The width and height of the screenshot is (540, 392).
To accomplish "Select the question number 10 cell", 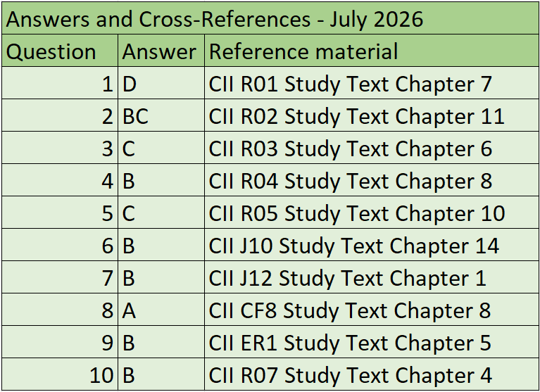I will coord(60,374).
